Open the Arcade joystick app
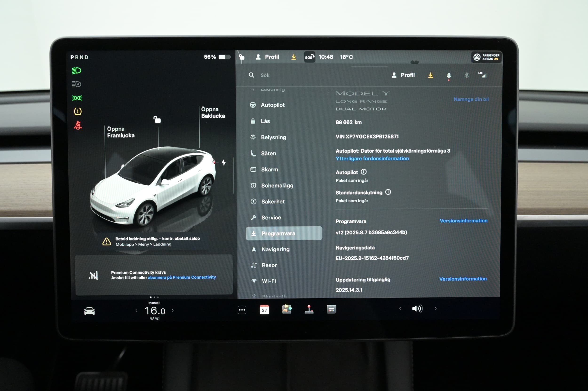The image size is (588, 391). [x=309, y=309]
